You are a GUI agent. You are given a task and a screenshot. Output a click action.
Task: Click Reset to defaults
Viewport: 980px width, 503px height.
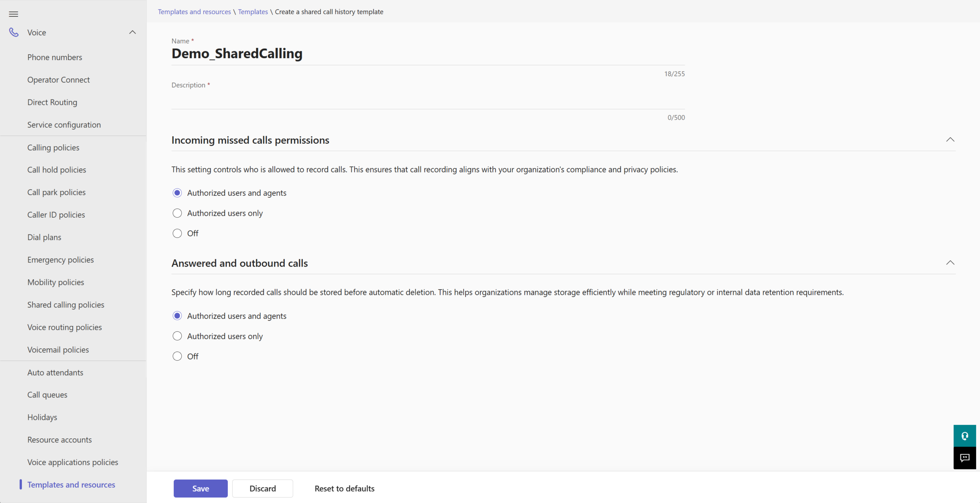(344, 488)
